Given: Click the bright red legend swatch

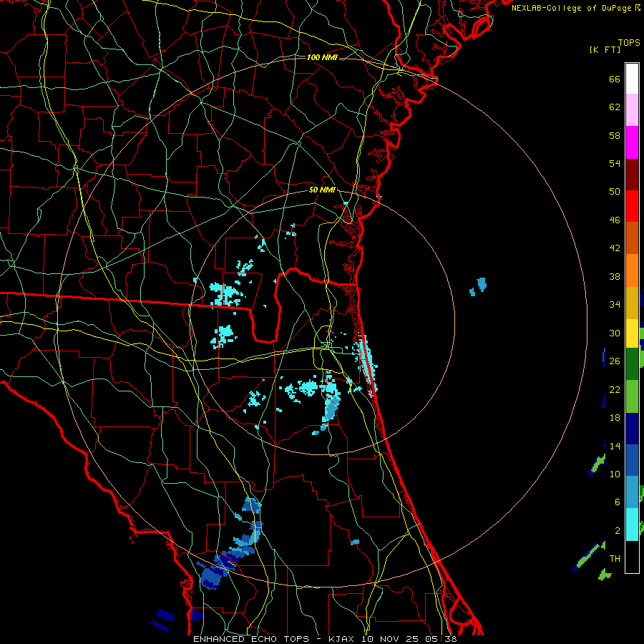Looking at the screenshot, I should click(632, 206).
